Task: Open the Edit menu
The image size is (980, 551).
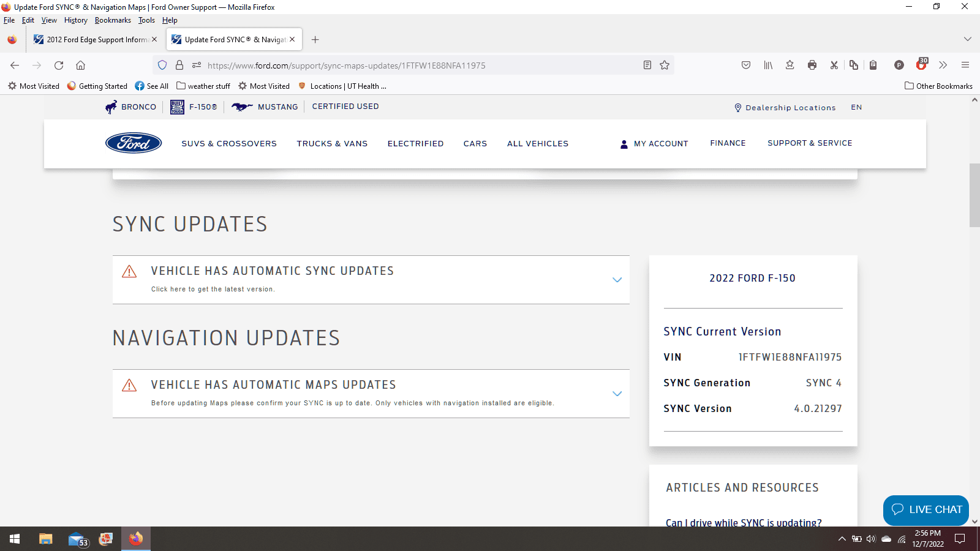Action: point(28,20)
